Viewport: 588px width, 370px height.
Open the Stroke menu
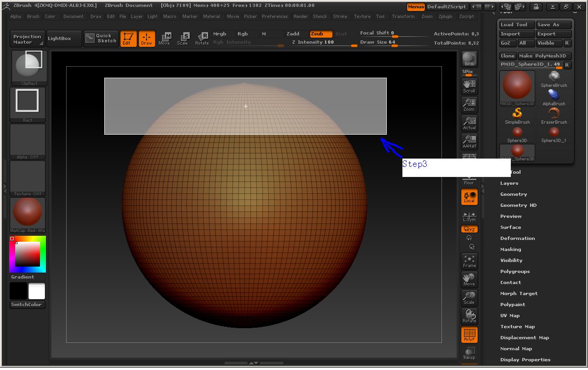[x=340, y=17]
